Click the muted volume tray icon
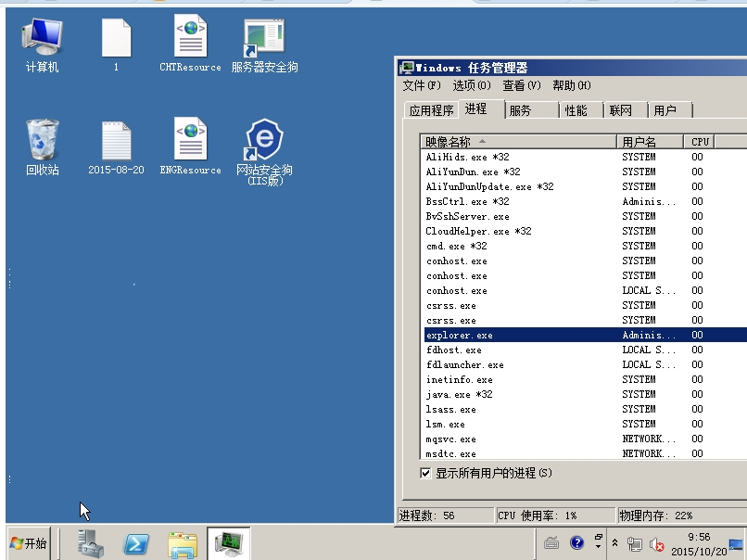 point(657,543)
